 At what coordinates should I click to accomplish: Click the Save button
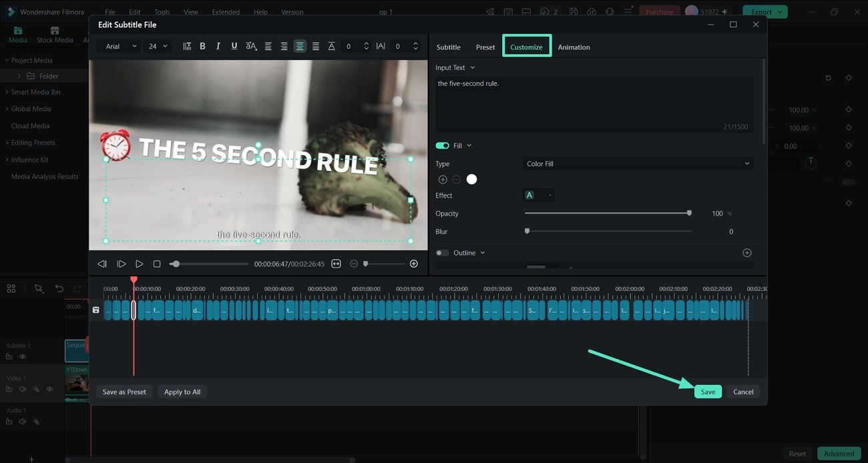pos(708,392)
